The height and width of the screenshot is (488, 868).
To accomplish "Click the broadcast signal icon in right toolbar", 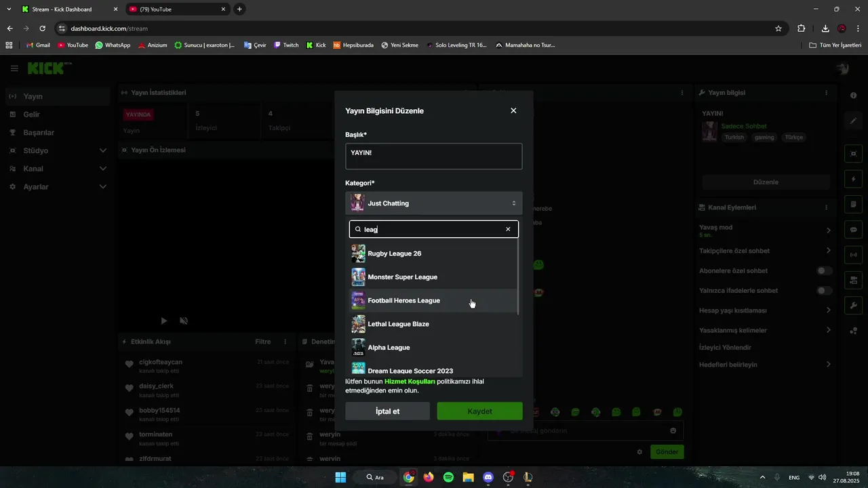I will click(854, 255).
